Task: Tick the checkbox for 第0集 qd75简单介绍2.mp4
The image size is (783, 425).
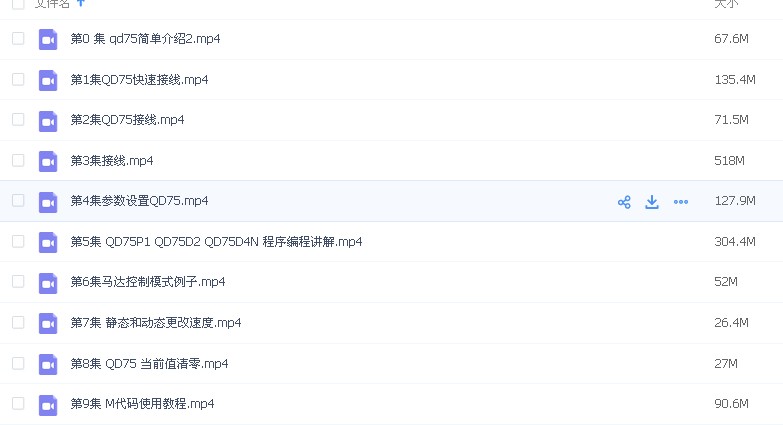Action: (18, 38)
